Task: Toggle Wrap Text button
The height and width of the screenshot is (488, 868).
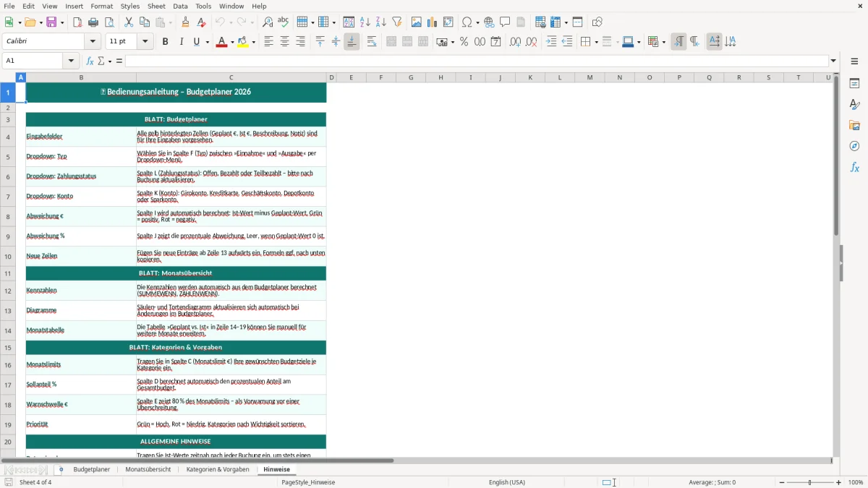Action: click(372, 42)
